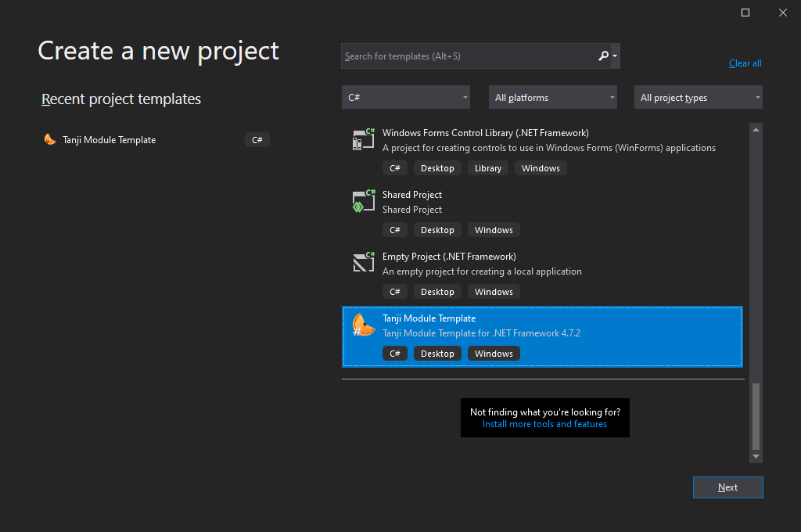Click the scrollbar down arrow
Screen dimensions: 801x532
[x=756, y=456]
